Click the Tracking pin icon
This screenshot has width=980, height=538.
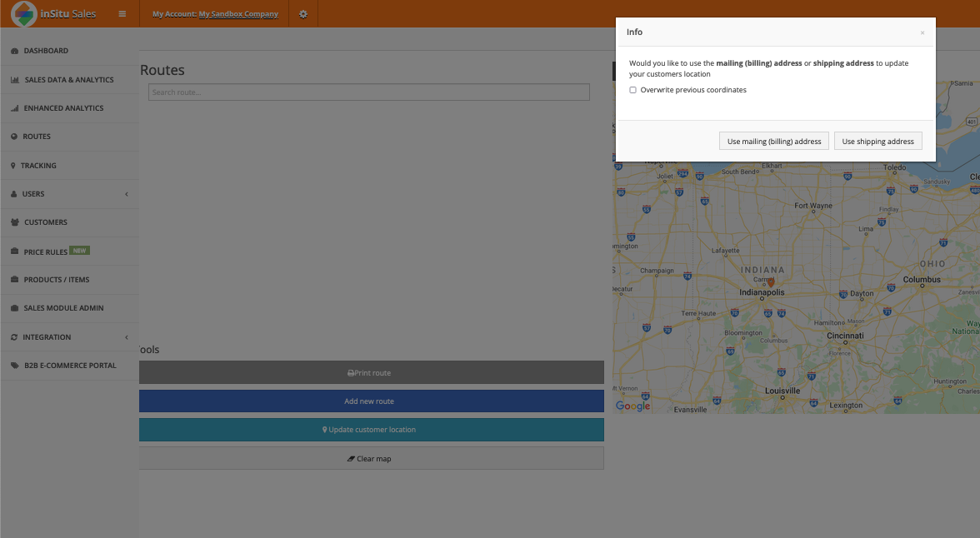coord(13,166)
